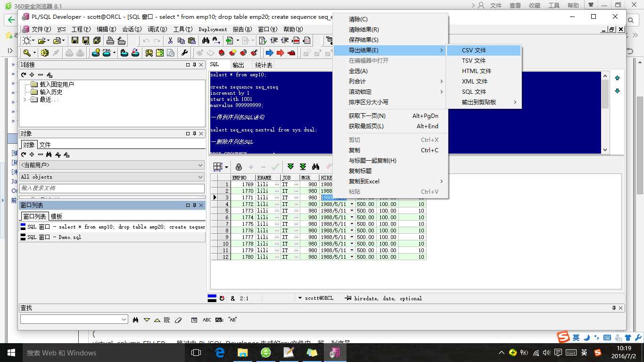
Task: Click the single floppy Save icon
Action: (x=75, y=41)
